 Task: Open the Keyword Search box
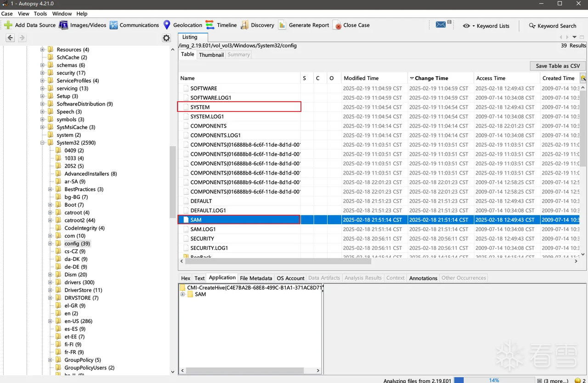click(x=553, y=26)
